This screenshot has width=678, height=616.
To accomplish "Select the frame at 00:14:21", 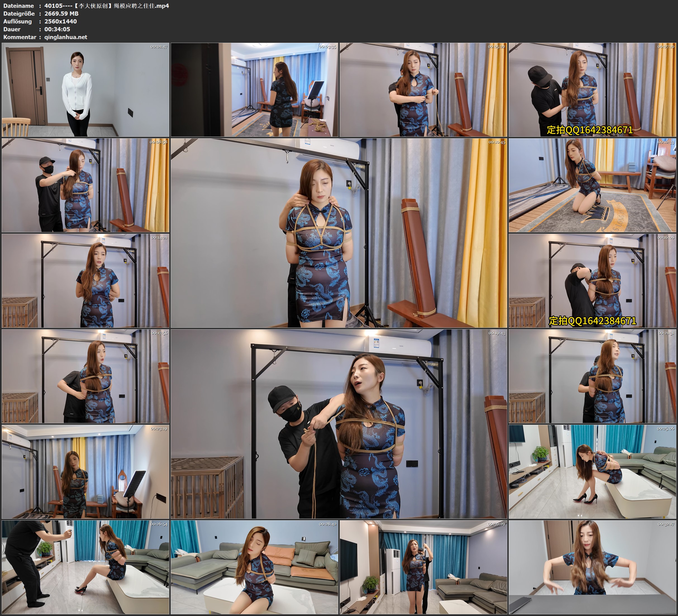I will click(85, 281).
